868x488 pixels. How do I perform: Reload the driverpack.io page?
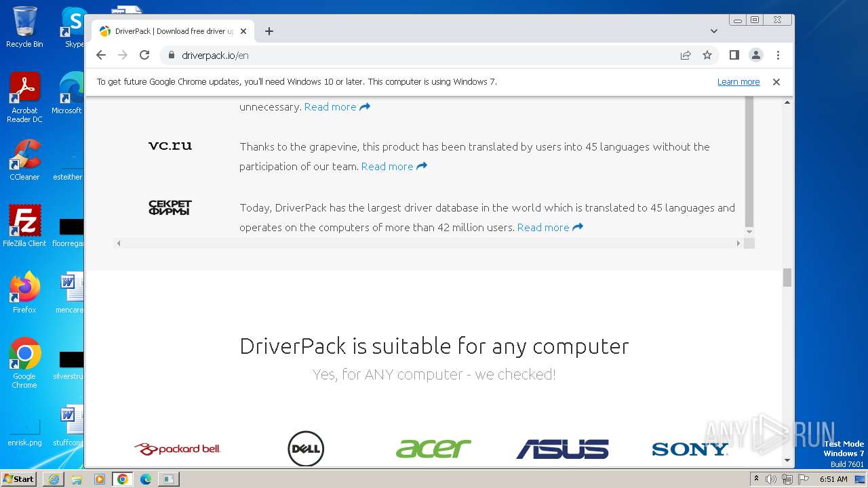click(x=144, y=55)
